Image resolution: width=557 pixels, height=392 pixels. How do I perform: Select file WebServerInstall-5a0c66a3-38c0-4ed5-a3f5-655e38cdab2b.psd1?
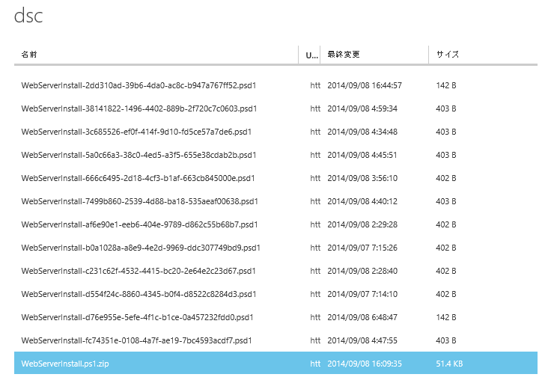click(139, 155)
